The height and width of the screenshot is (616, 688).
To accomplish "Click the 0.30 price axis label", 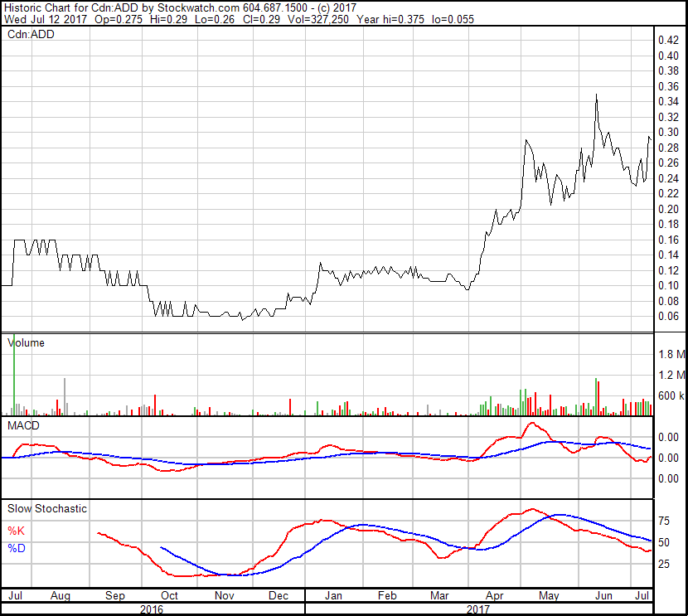I will 668,132.
